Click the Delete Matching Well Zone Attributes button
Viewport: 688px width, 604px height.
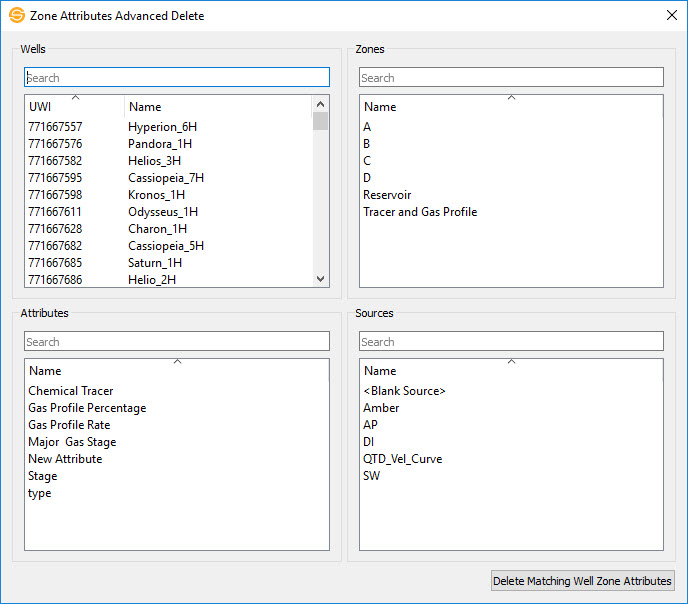click(x=582, y=581)
